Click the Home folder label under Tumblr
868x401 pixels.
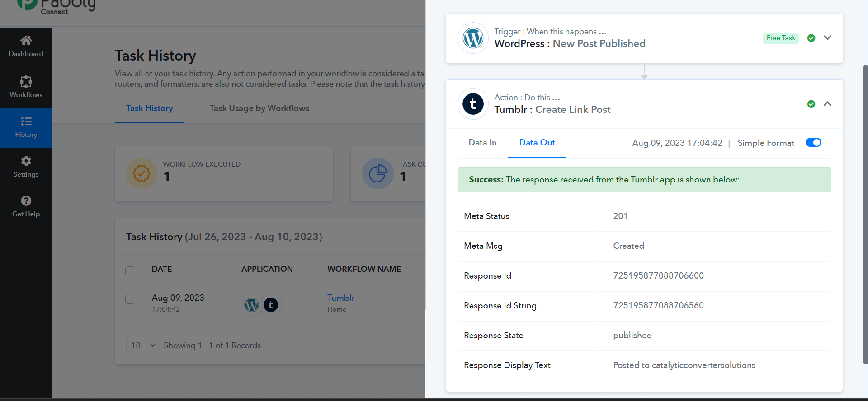pyautogui.click(x=337, y=309)
